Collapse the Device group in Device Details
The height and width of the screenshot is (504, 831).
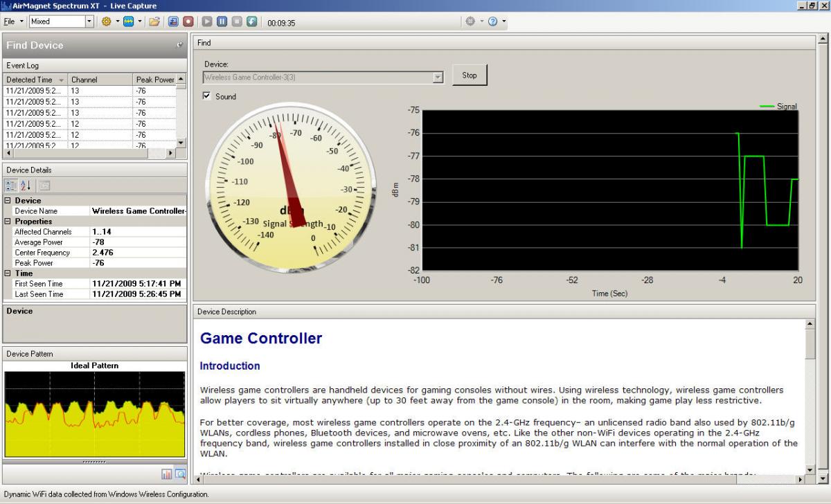tap(8, 201)
